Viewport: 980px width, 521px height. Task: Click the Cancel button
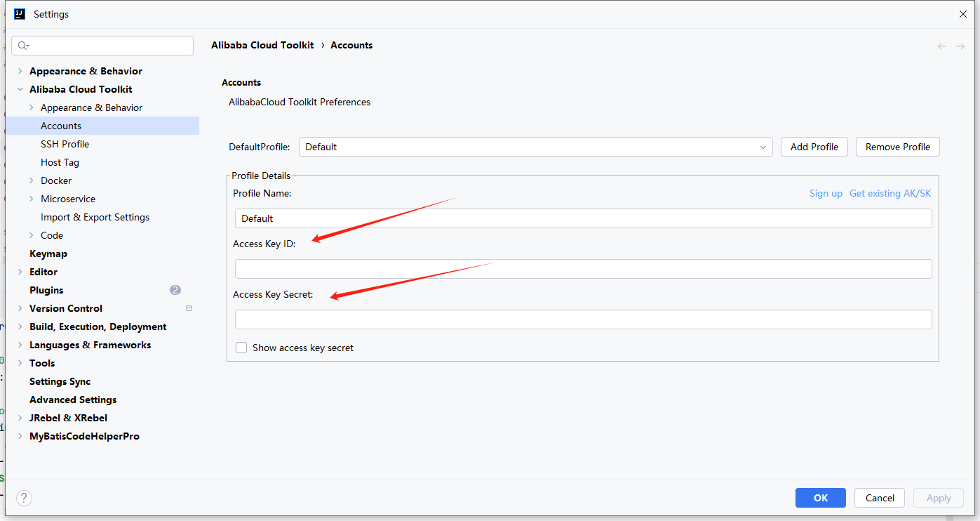coord(880,498)
